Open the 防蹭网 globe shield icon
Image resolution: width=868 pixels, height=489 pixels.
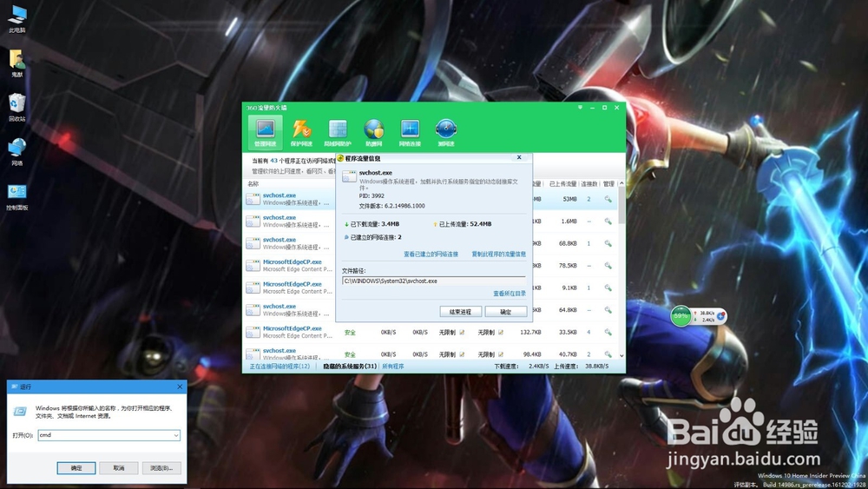click(x=373, y=132)
